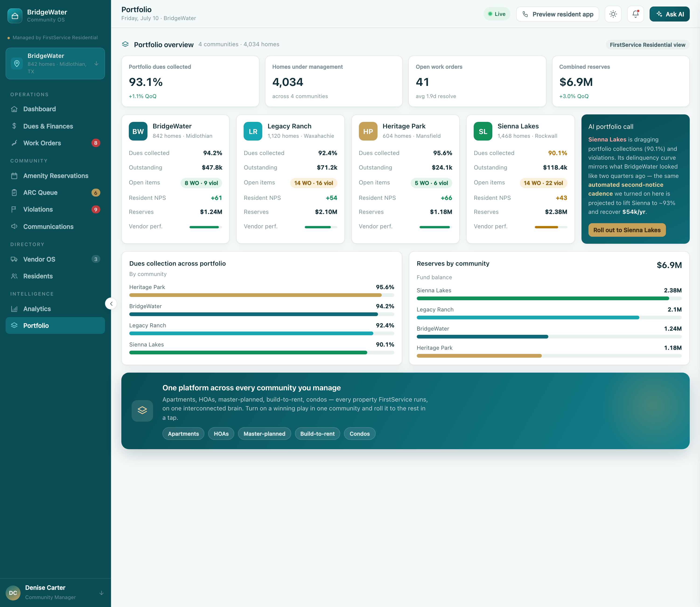Click Combined reserves $6.9M card
700x607 pixels.
(621, 81)
